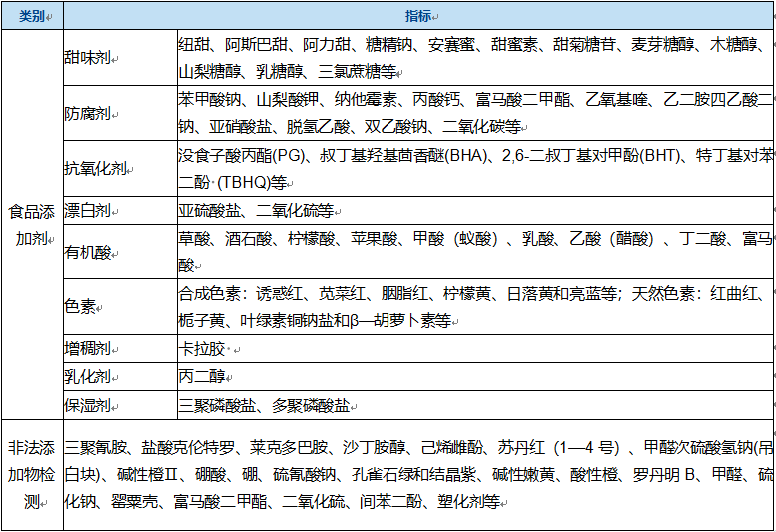Click the 漂白剂 row label
Viewport: 776px width, 532px height.
(x=88, y=210)
